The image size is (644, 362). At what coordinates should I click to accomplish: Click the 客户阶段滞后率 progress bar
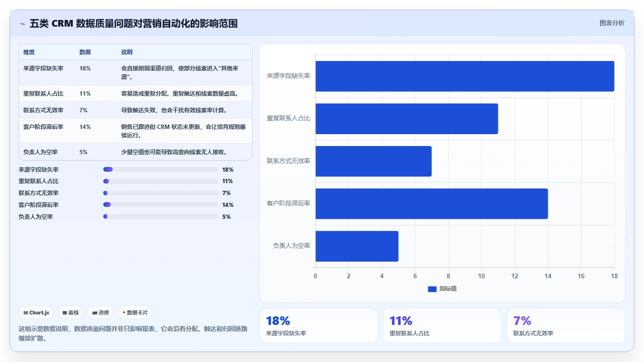coord(160,205)
